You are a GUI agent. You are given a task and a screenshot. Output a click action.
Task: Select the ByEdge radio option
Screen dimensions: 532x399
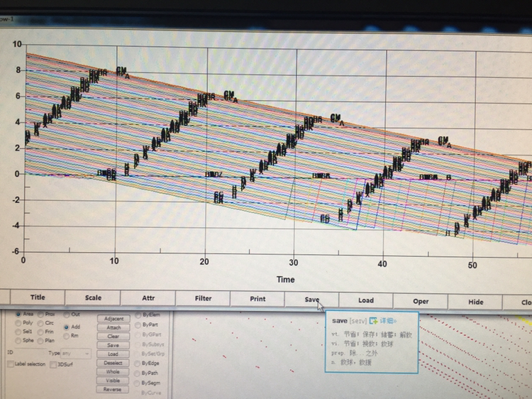point(138,364)
